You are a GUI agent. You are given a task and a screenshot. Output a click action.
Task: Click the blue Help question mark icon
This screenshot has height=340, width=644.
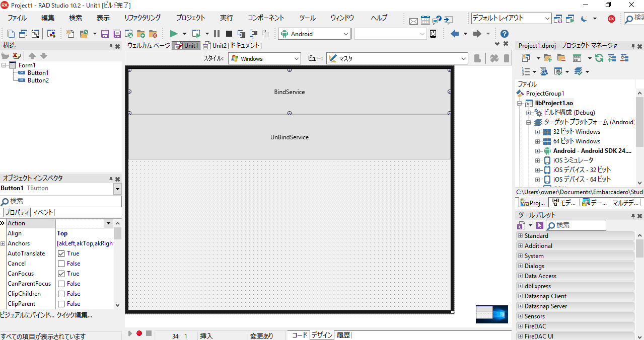click(x=504, y=34)
